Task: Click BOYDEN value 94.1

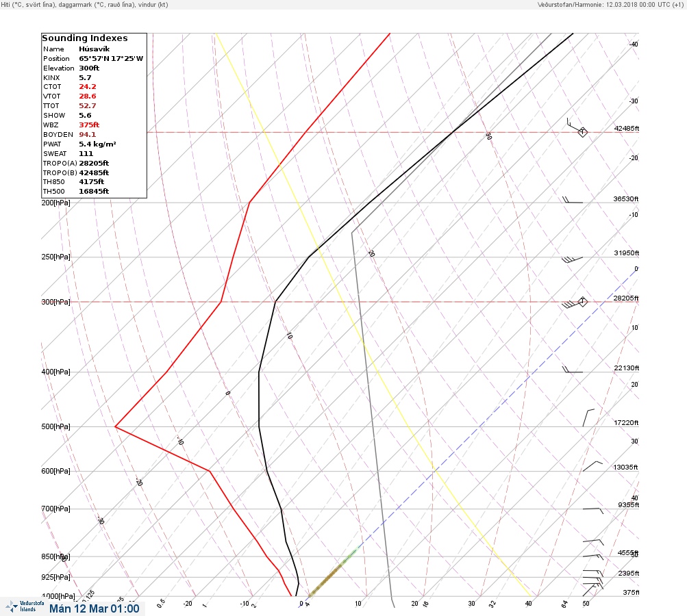Action: click(88, 134)
